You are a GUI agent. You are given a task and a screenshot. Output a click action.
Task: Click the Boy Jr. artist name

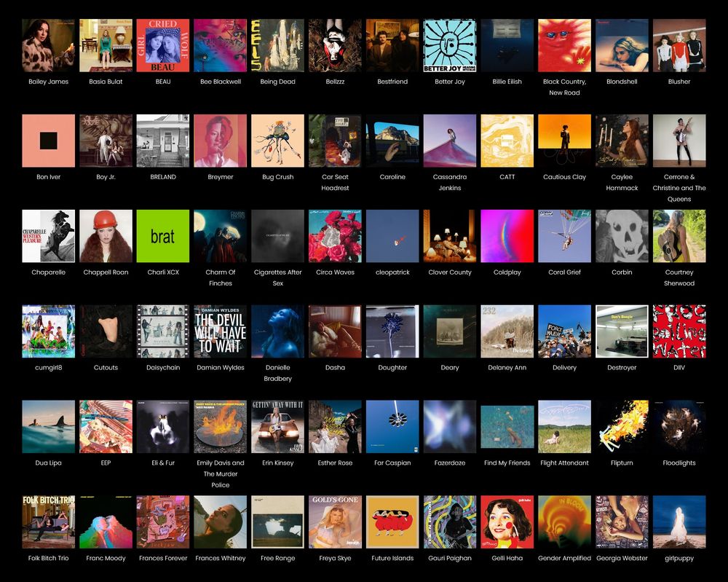[106, 176]
